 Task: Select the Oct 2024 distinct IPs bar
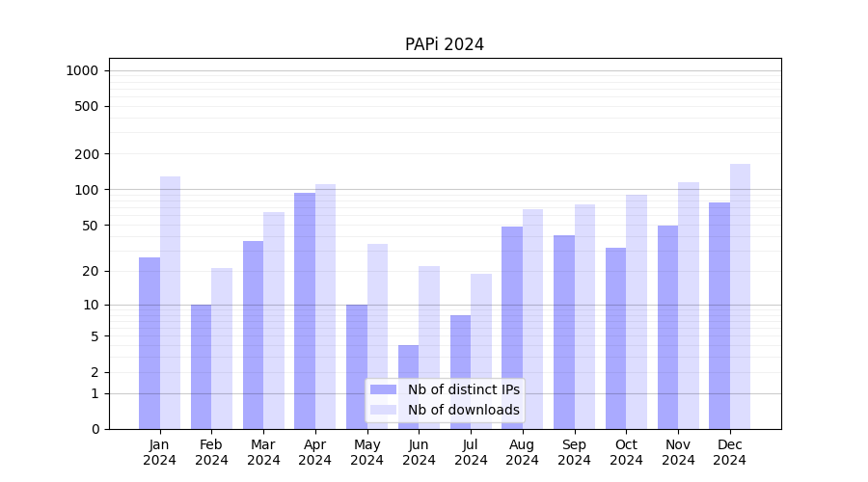pos(615,337)
